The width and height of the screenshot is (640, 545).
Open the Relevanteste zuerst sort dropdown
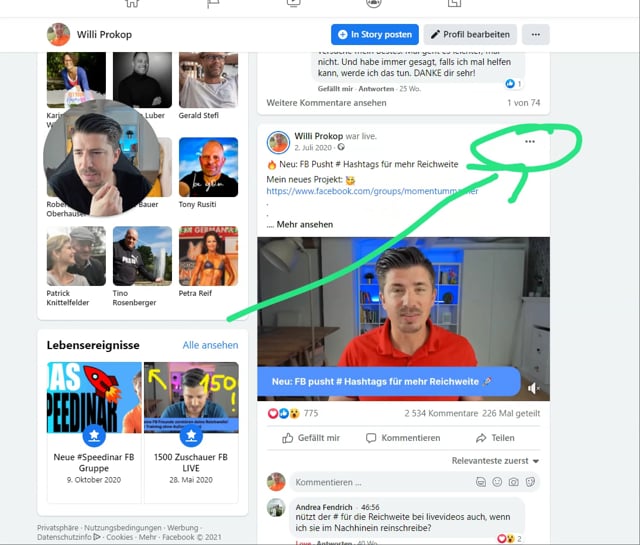(x=495, y=460)
